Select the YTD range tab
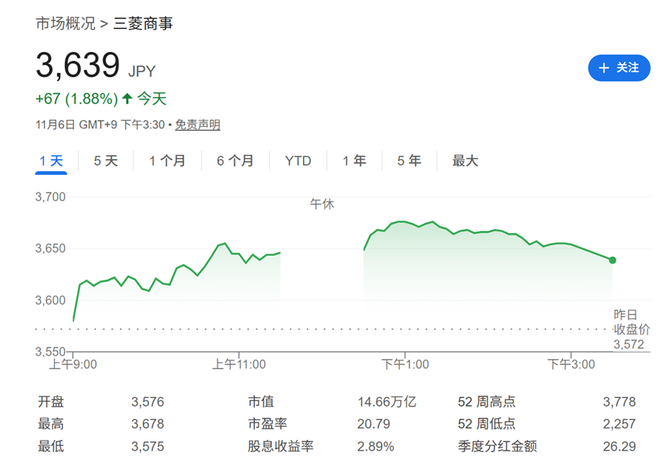The width and height of the screenshot is (660, 472). pyautogui.click(x=298, y=160)
